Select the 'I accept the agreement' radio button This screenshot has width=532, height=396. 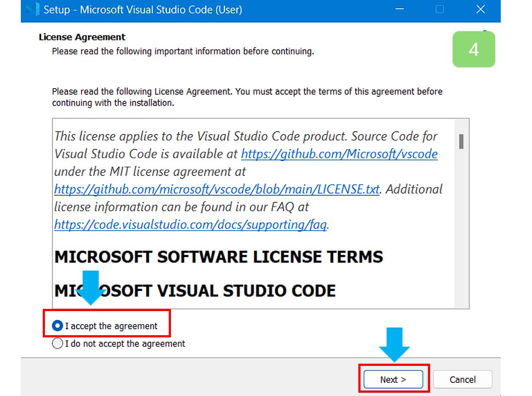point(58,326)
